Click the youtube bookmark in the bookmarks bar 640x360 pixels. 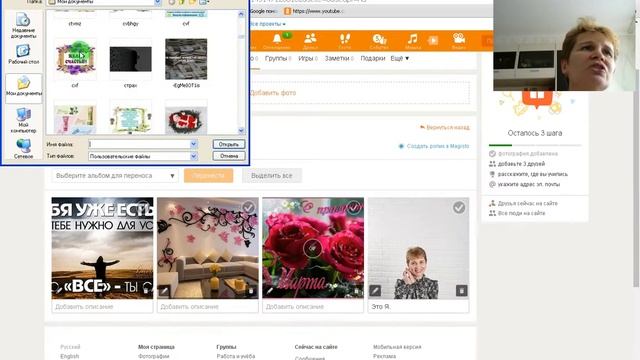pyautogui.click(x=313, y=11)
